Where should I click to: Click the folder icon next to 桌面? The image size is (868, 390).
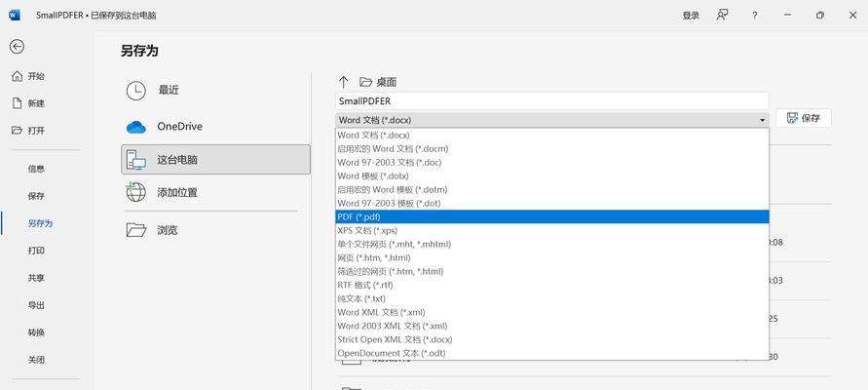(x=365, y=82)
